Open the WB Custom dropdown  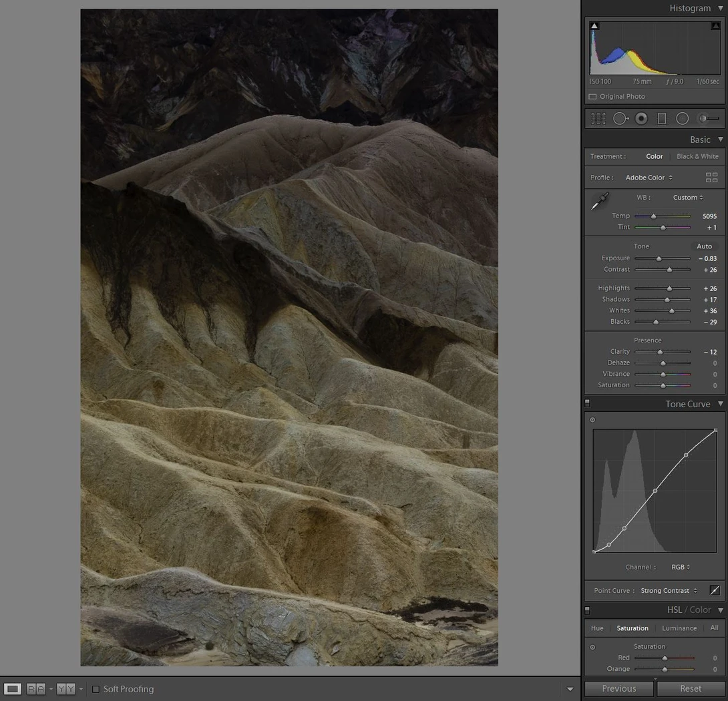[x=688, y=198]
